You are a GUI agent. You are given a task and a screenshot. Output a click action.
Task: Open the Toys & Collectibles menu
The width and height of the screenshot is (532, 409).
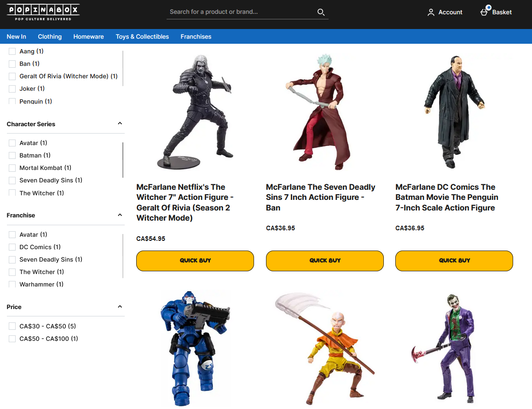click(142, 37)
